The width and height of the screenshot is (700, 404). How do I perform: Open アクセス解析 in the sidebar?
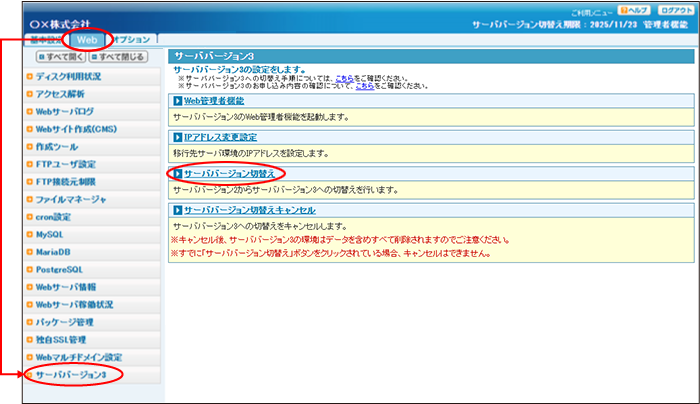click(x=60, y=94)
